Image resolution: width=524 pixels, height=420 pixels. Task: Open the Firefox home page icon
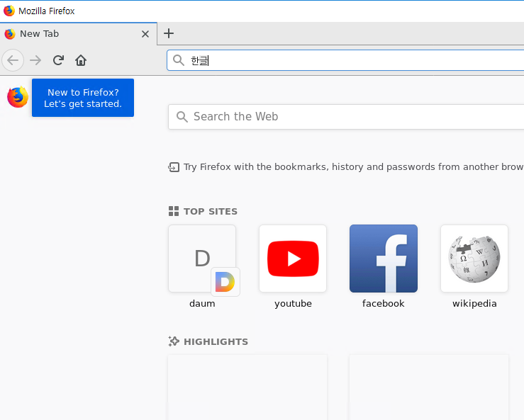tap(81, 60)
